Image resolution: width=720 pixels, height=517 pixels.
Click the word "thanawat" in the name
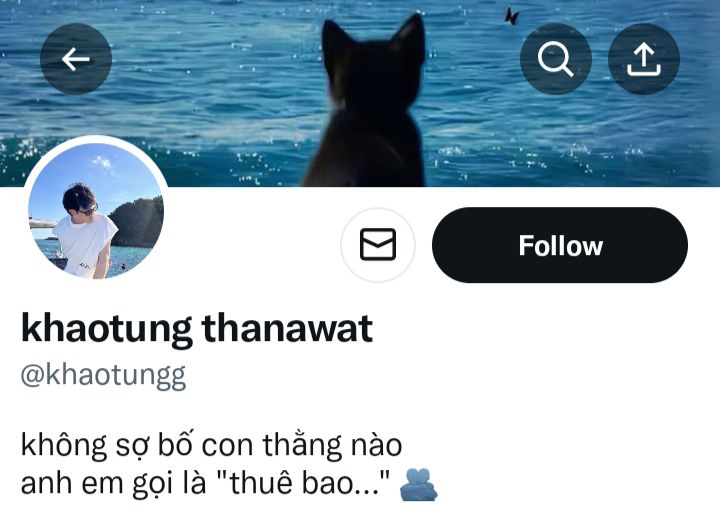coord(287,329)
